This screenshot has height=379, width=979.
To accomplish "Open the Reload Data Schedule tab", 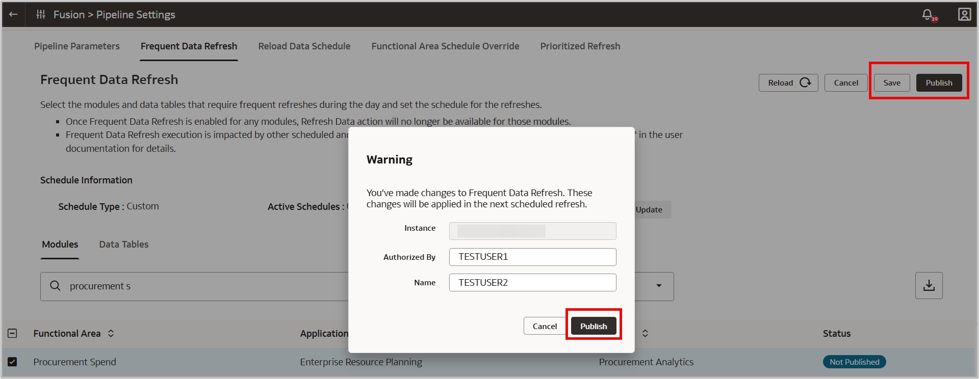I will point(304,46).
